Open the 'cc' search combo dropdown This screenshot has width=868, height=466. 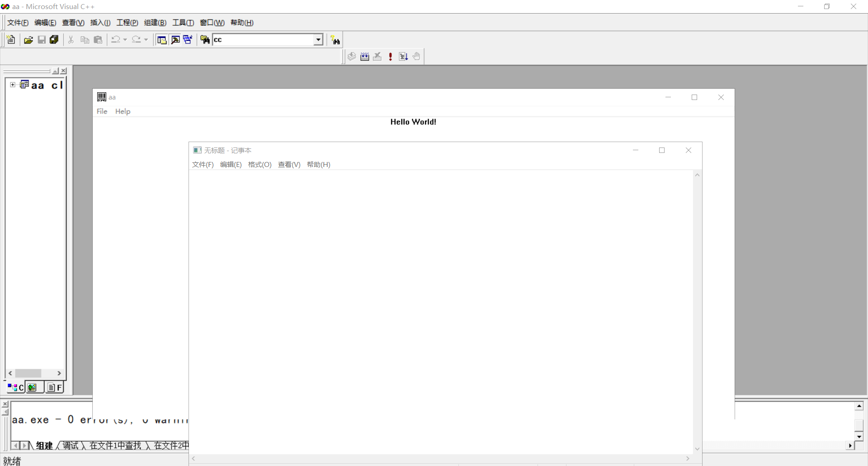(x=319, y=40)
